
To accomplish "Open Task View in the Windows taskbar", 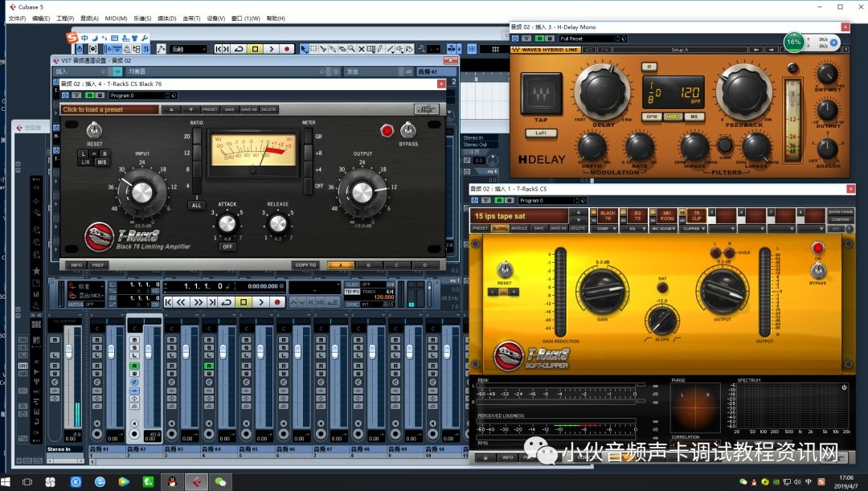I will pyautogui.click(x=27, y=481).
